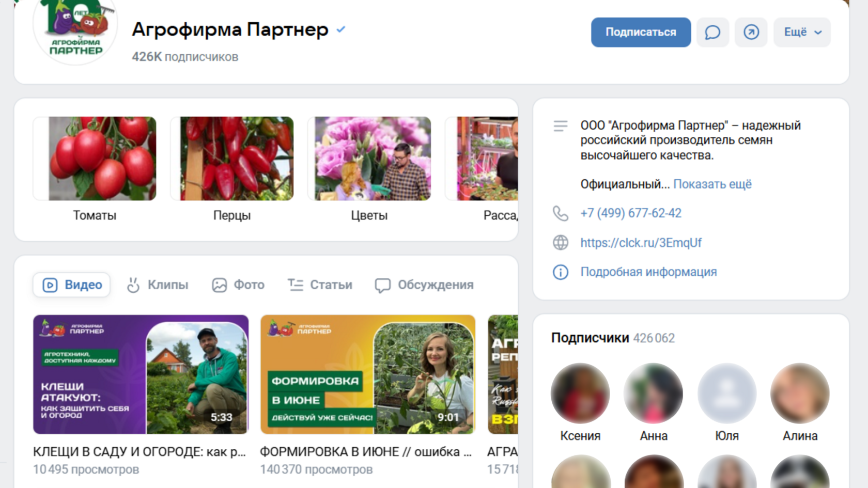Viewport: 868px width, 488px height.
Task: Click the Агрофирма Партнер community name
Action: (x=230, y=29)
